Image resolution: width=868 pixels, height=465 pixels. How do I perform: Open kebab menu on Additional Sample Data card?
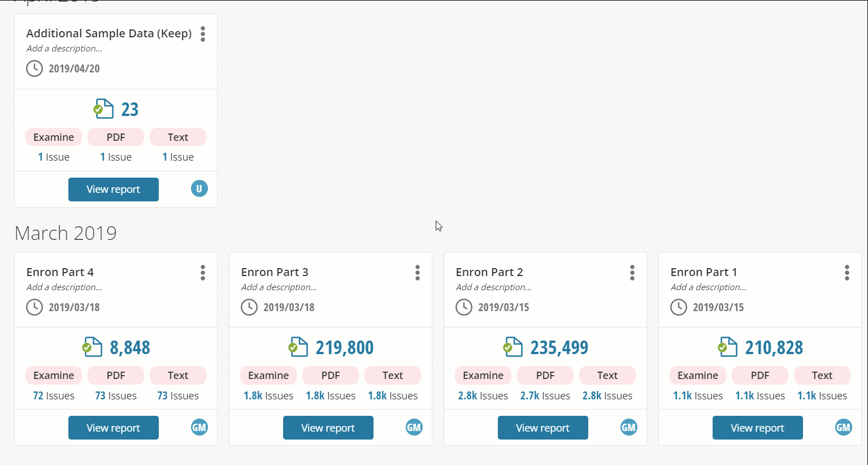click(x=203, y=34)
